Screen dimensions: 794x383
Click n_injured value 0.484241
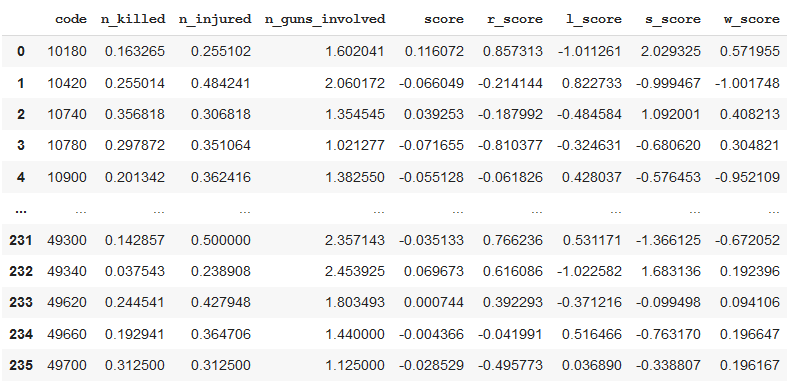[x=221, y=83]
